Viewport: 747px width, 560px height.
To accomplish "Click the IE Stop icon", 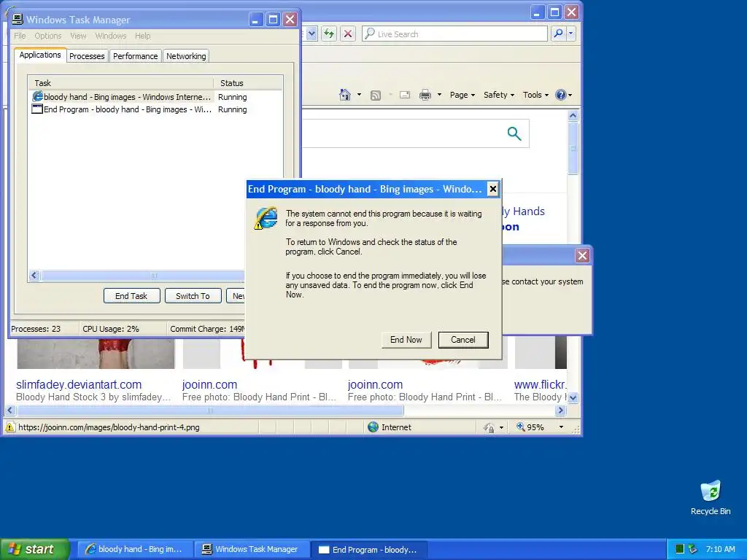I will (x=348, y=34).
